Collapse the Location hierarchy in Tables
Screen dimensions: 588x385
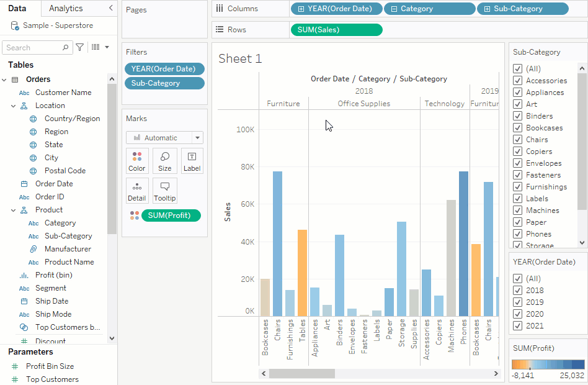pos(14,106)
